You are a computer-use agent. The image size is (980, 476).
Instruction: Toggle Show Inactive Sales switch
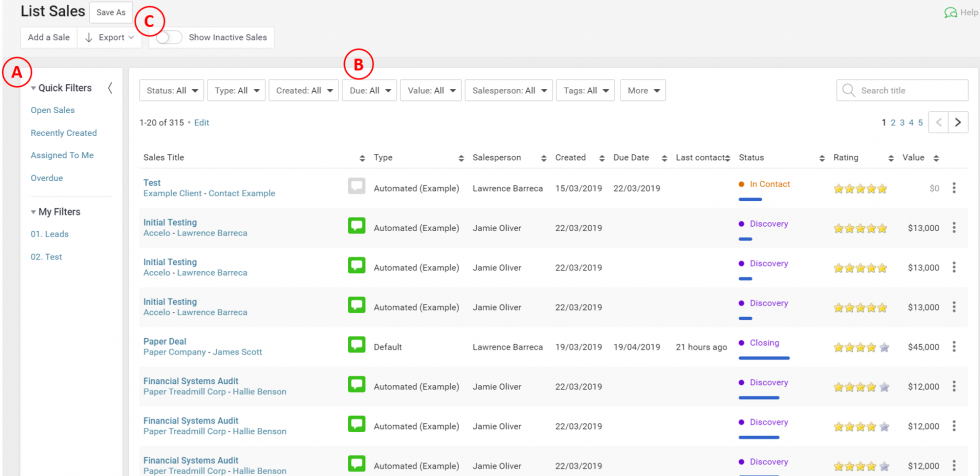[170, 37]
